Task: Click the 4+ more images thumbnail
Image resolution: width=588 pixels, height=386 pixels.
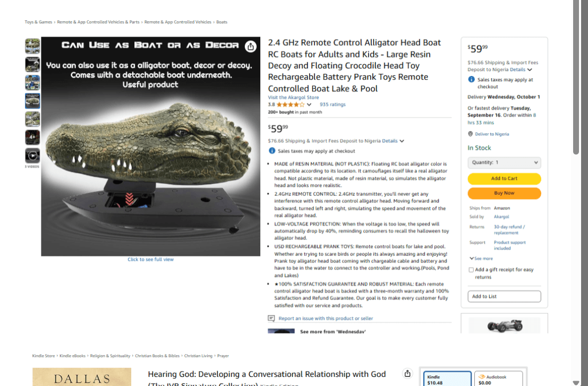Action: (32, 137)
